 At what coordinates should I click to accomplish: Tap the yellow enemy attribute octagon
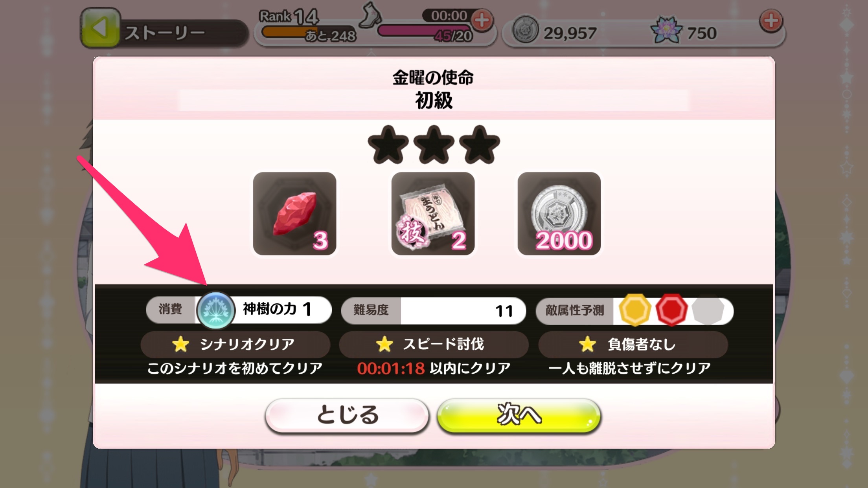click(635, 310)
